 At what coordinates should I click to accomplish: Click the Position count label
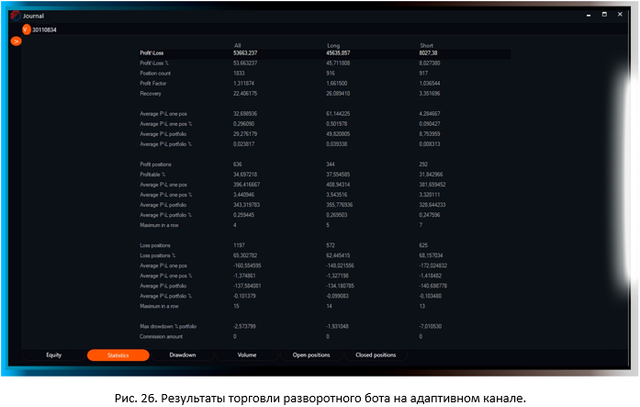click(x=155, y=73)
